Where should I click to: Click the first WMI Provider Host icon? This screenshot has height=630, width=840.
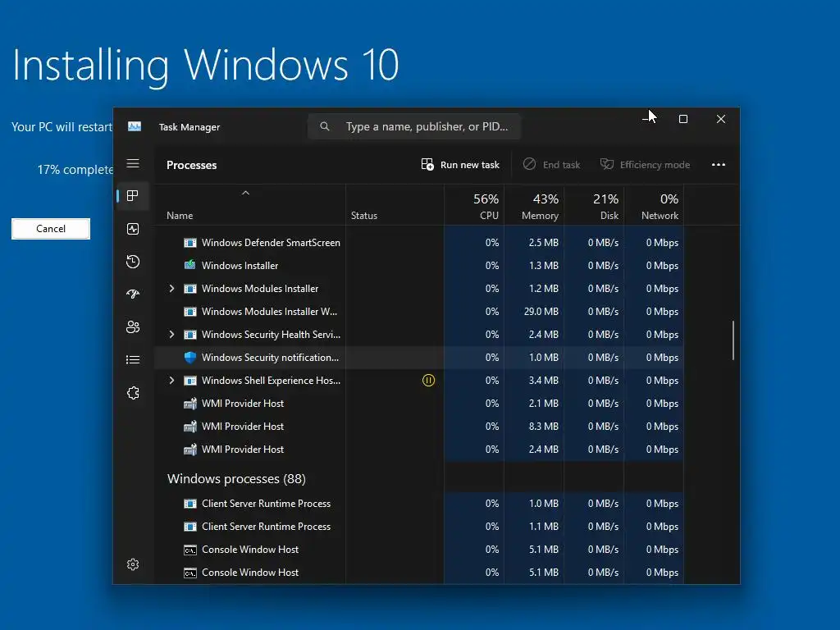(x=190, y=404)
